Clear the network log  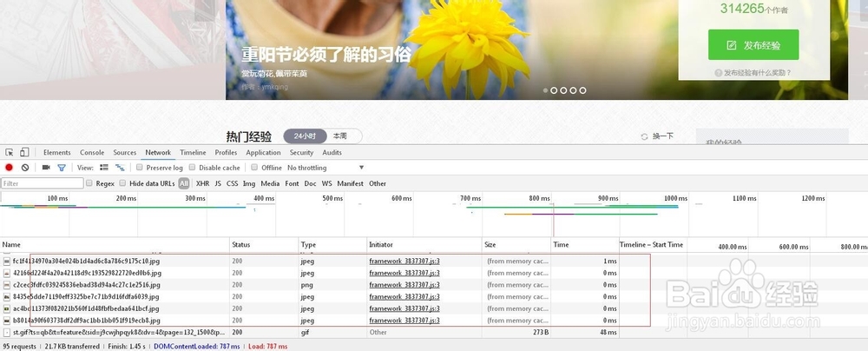point(25,168)
